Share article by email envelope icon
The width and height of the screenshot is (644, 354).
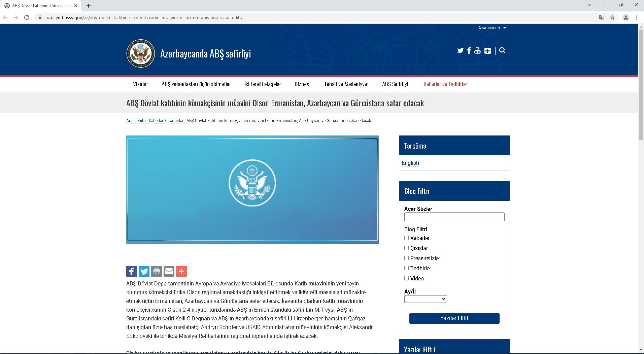pyautogui.click(x=169, y=271)
